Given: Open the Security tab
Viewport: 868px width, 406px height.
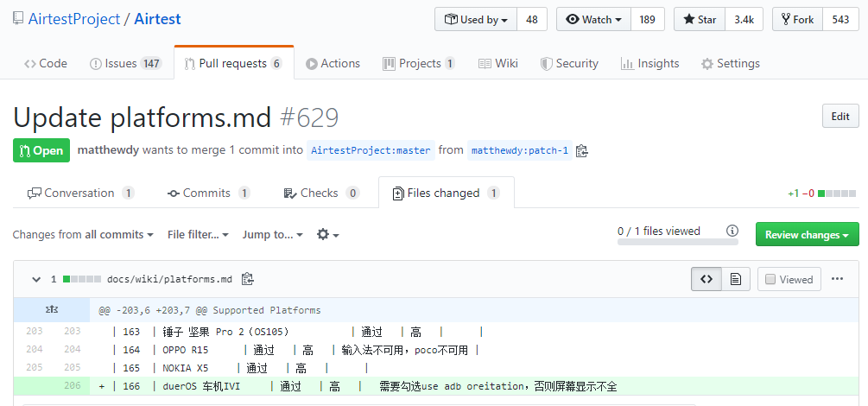Looking at the screenshot, I should (x=570, y=64).
